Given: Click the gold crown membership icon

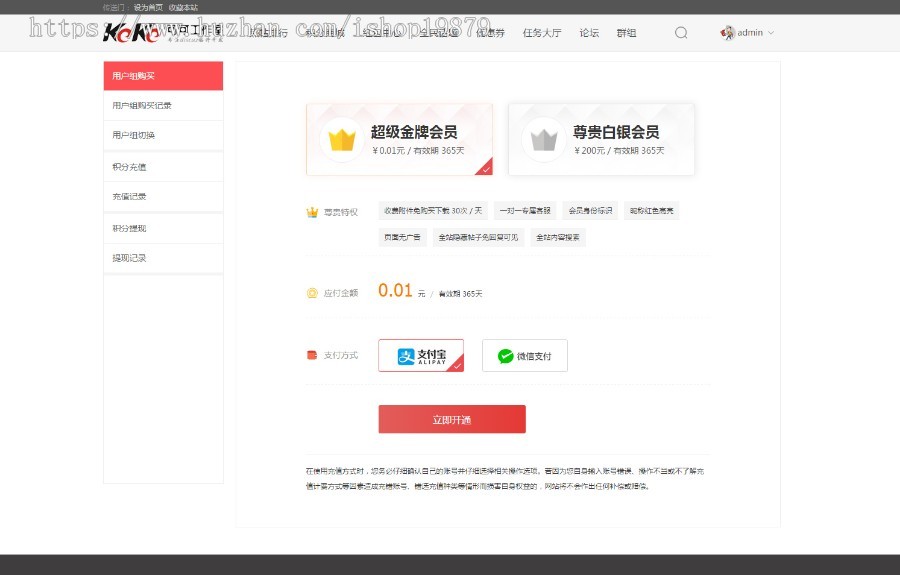Looking at the screenshot, I should (342, 139).
